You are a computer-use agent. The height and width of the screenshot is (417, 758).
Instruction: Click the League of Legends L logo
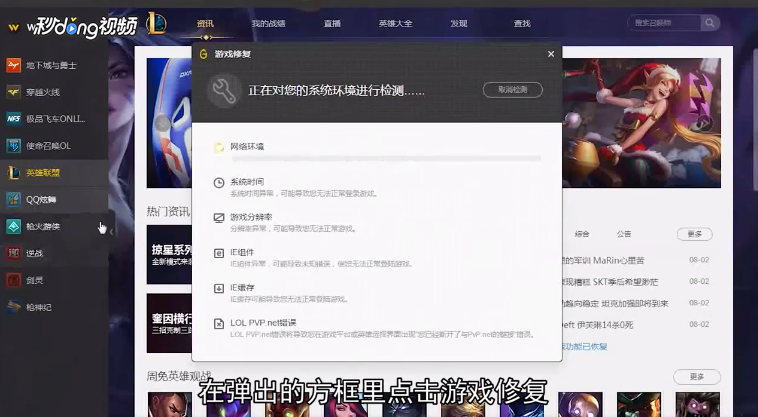[156, 23]
